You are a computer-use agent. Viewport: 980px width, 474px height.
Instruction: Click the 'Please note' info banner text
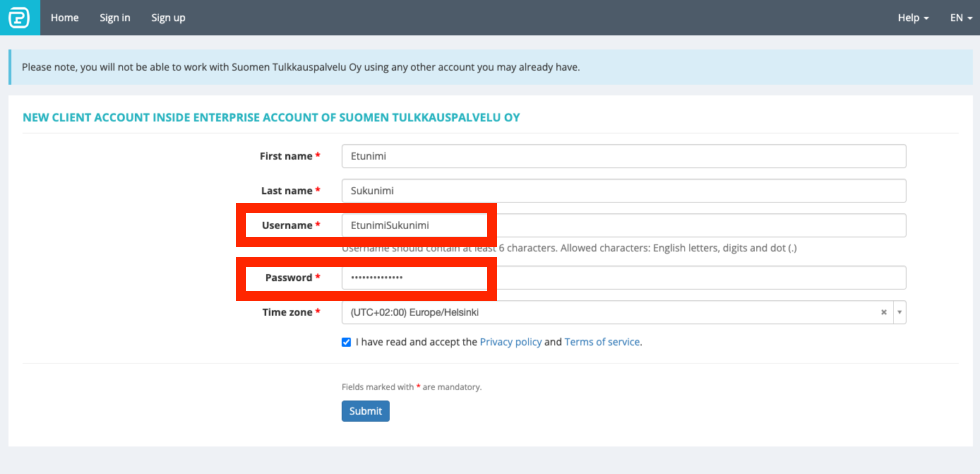pos(301,67)
